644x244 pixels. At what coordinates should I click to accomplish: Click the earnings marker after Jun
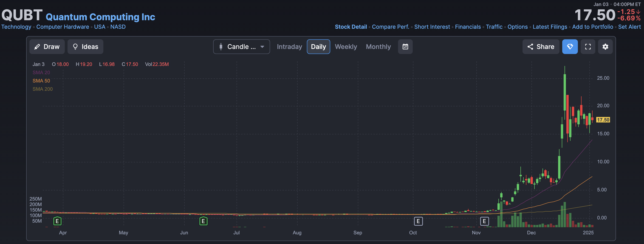(x=203, y=221)
